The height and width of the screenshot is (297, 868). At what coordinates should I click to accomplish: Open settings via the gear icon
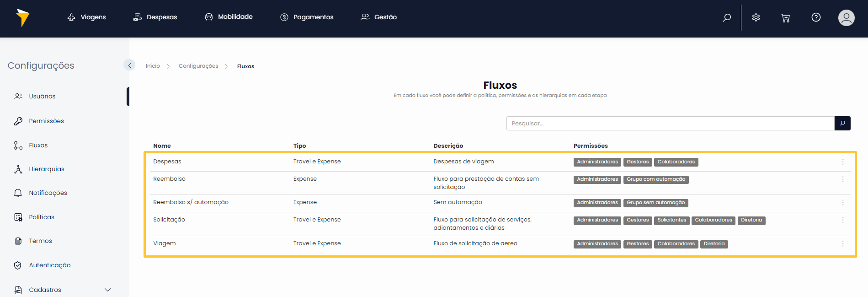pyautogui.click(x=756, y=17)
